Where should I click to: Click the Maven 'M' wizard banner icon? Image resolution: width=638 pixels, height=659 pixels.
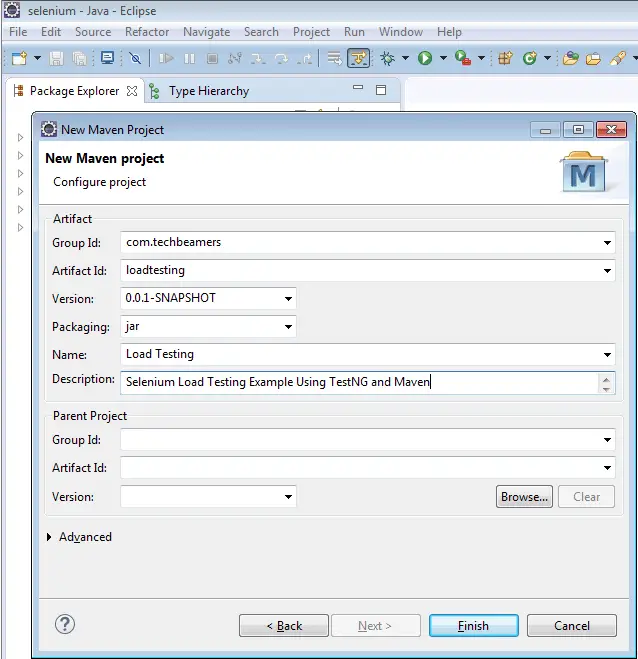(x=583, y=174)
